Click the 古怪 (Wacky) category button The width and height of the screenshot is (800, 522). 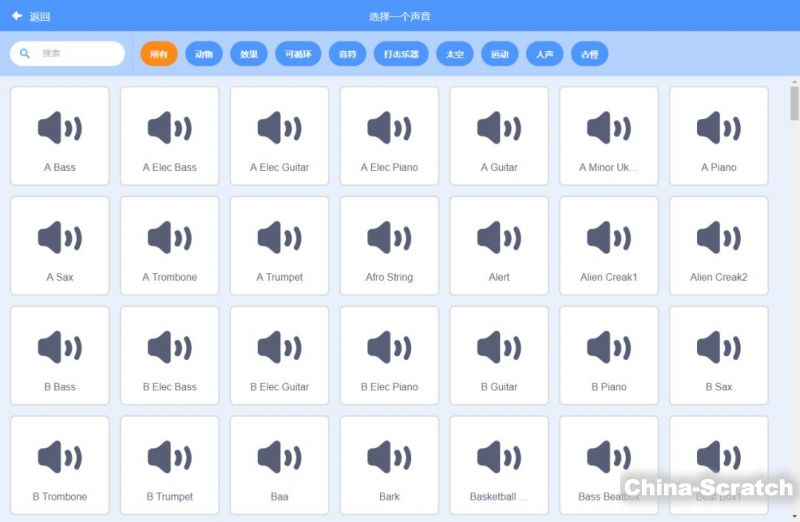pos(590,54)
